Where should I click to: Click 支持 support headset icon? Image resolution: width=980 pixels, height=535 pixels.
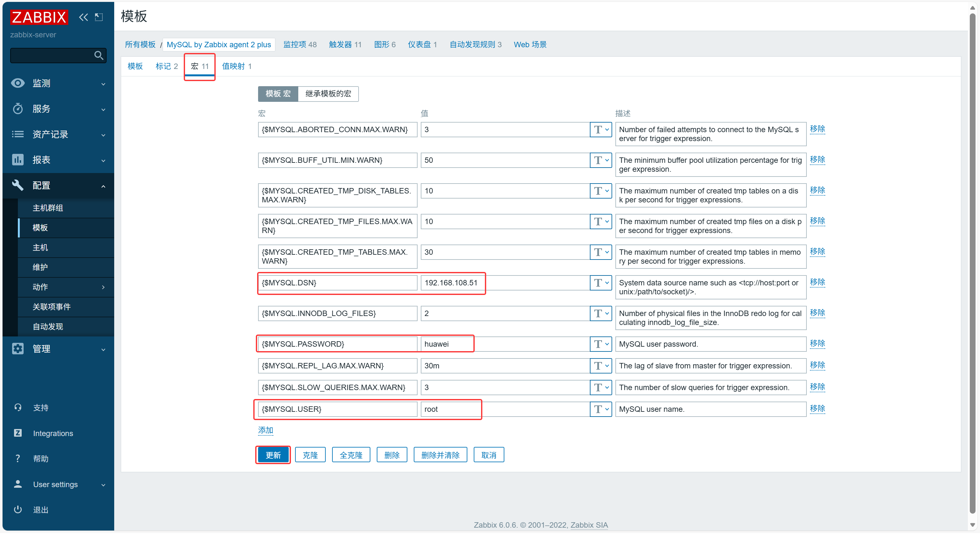pyautogui.click(x=18, y=407)
